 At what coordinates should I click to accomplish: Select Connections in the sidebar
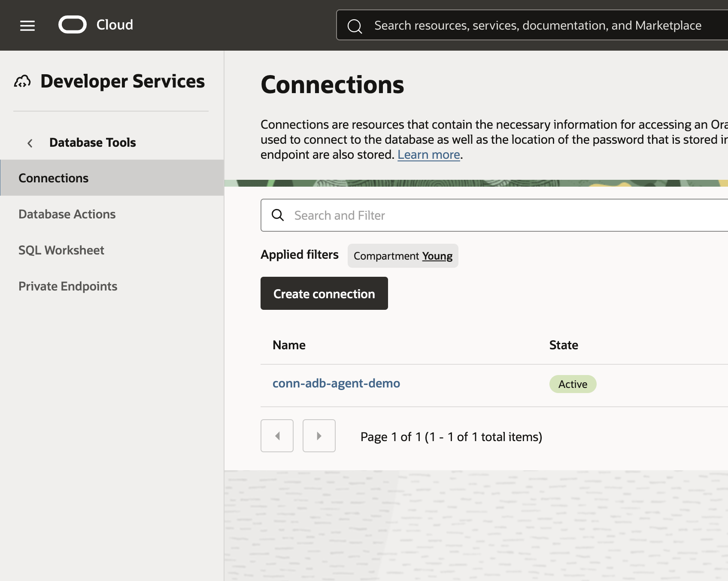[x=54, y=178]
